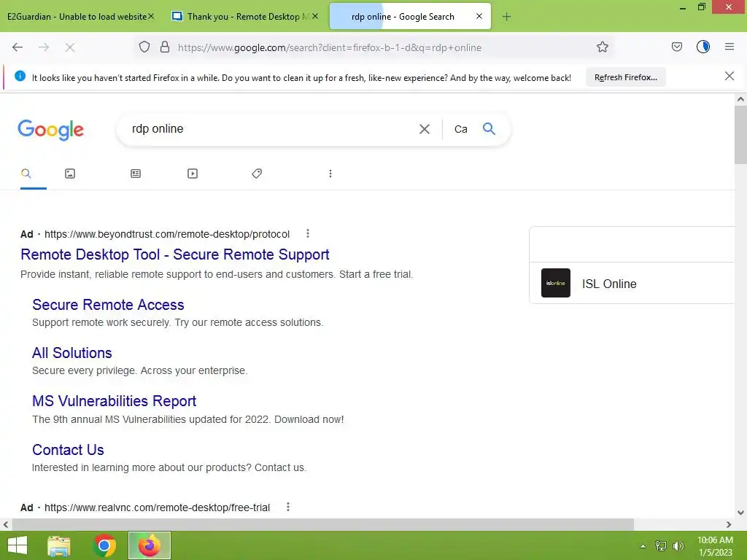This screenshot has width=747, height=560.
Task: Open the MS Vulnerabilities Report link
Action: pos(114,401)
